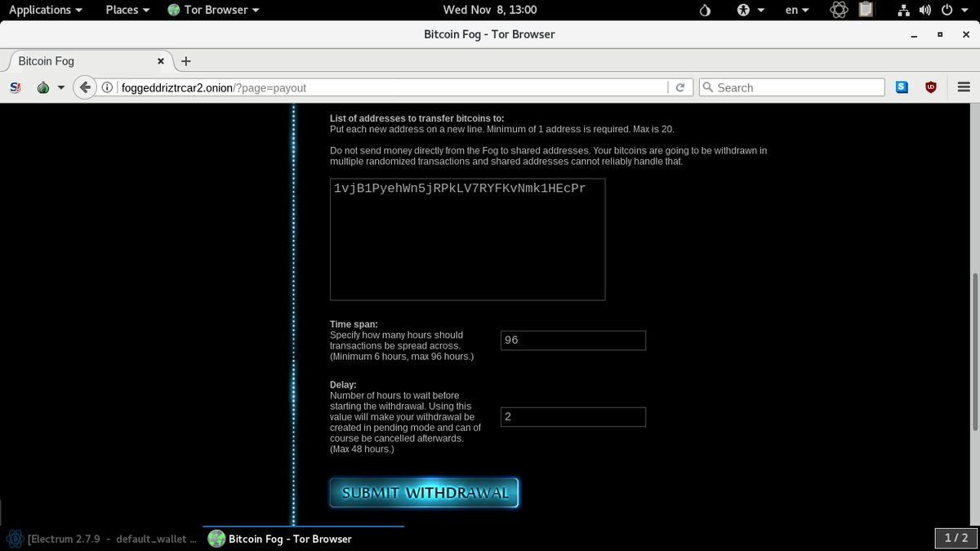Open the Firefox hamburger menu
The image size is (980, 551).
click(x=964, y=87)
